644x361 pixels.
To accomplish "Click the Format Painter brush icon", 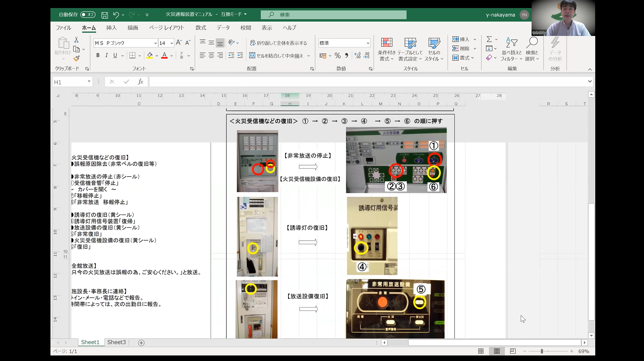I will click(x=77, y=59).
